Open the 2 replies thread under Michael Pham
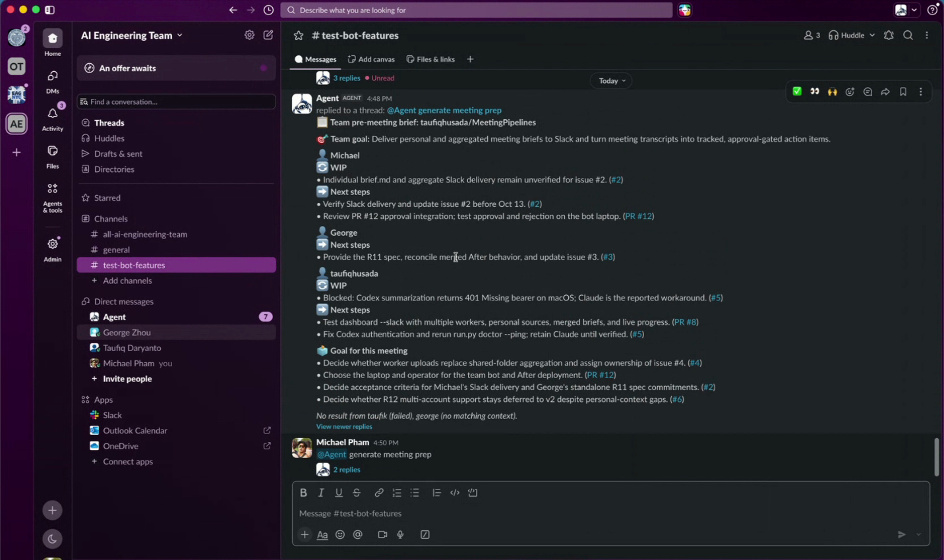944x560 pixels. (x=347, y=470)
